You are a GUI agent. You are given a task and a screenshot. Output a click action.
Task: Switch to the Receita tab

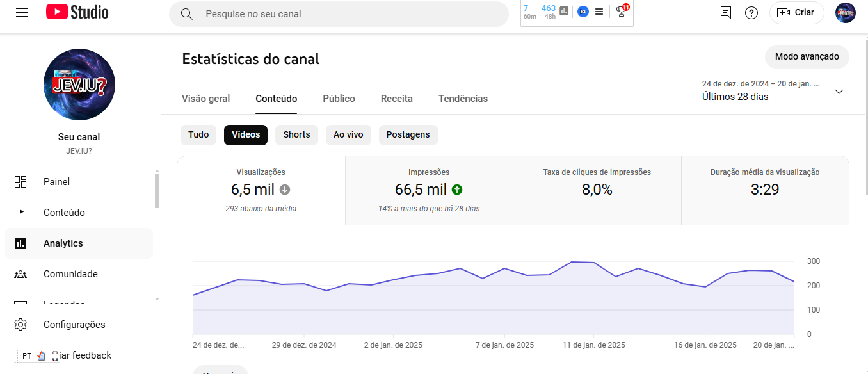(x=397, y=99)
